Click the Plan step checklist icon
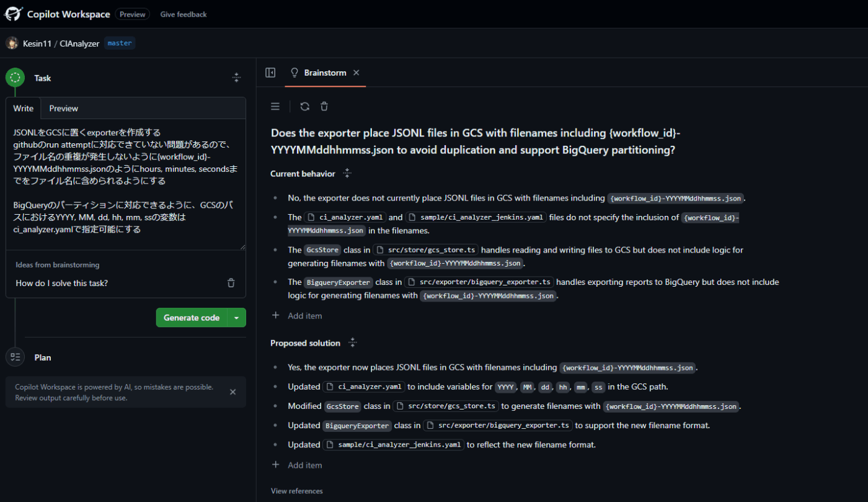868x502 pixels. pyautogui.click(x=15, y=357)
